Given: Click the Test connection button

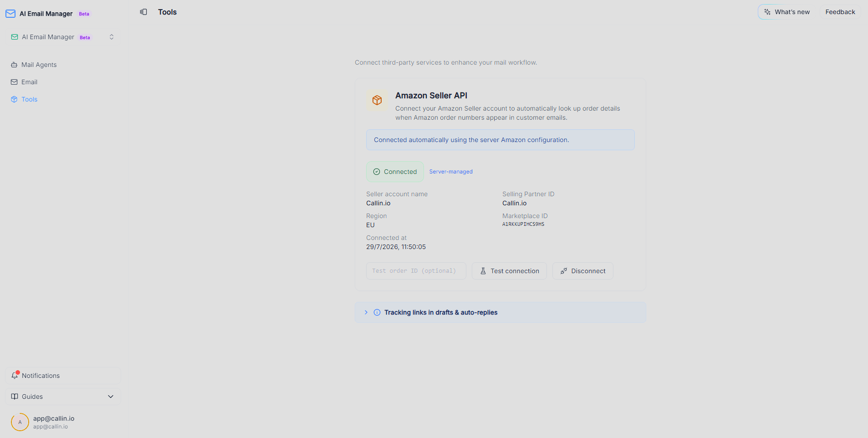Looking at the screenshot, I should tap(509, 271).
